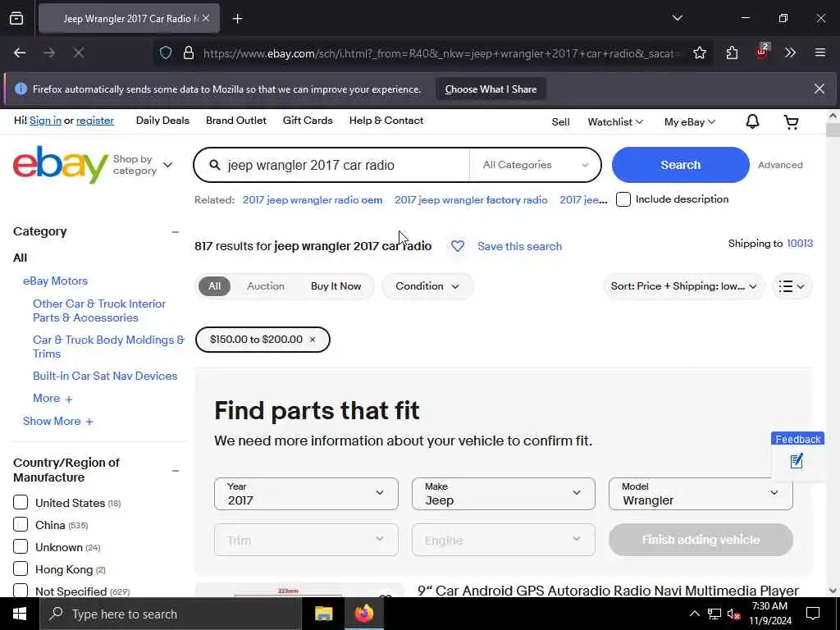Open the Year 2017 dropdown

tap(306, 494)
